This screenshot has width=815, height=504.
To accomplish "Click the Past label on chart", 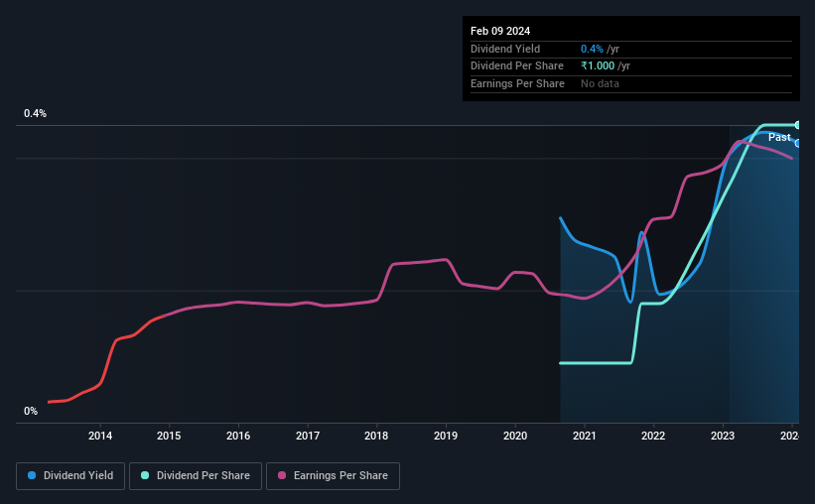I will [779, 137].
